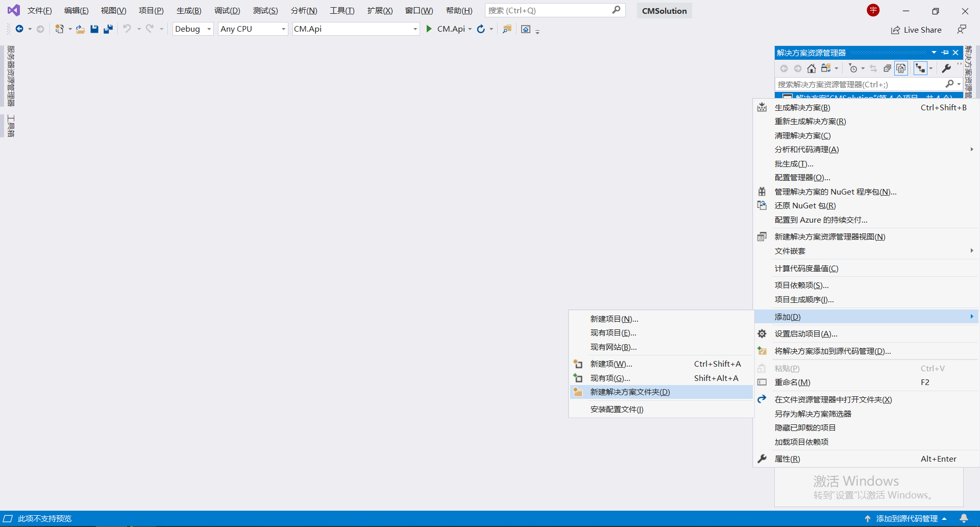The height and width of the screenshot is (527, 980).
Task: Click the Find in Files icon
Action: (x=507, y=29)
